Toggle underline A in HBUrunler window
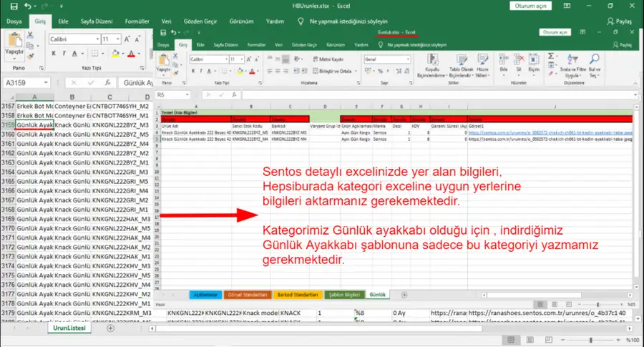 (74, 54)
